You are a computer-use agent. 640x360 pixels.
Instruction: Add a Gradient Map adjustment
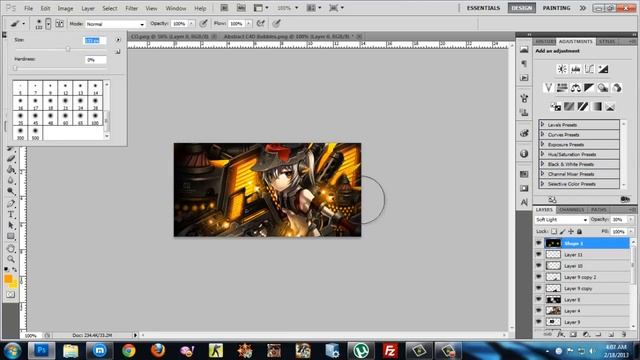(596, 107)
